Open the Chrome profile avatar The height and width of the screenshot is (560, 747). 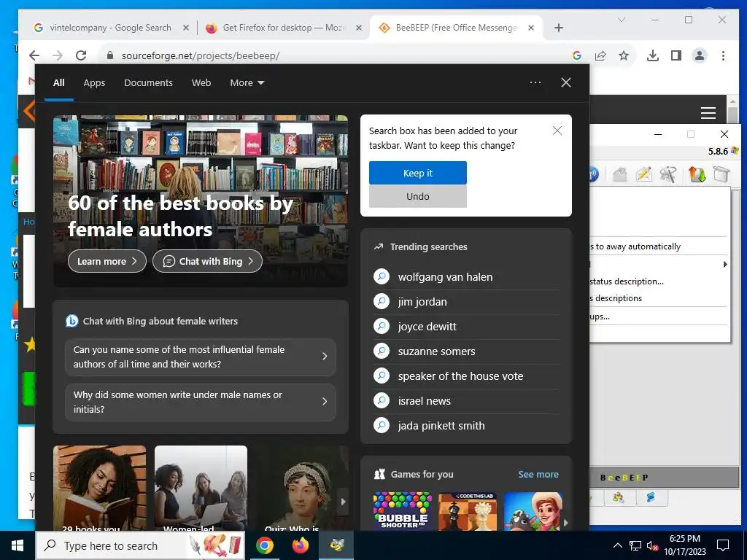[700, 55]
